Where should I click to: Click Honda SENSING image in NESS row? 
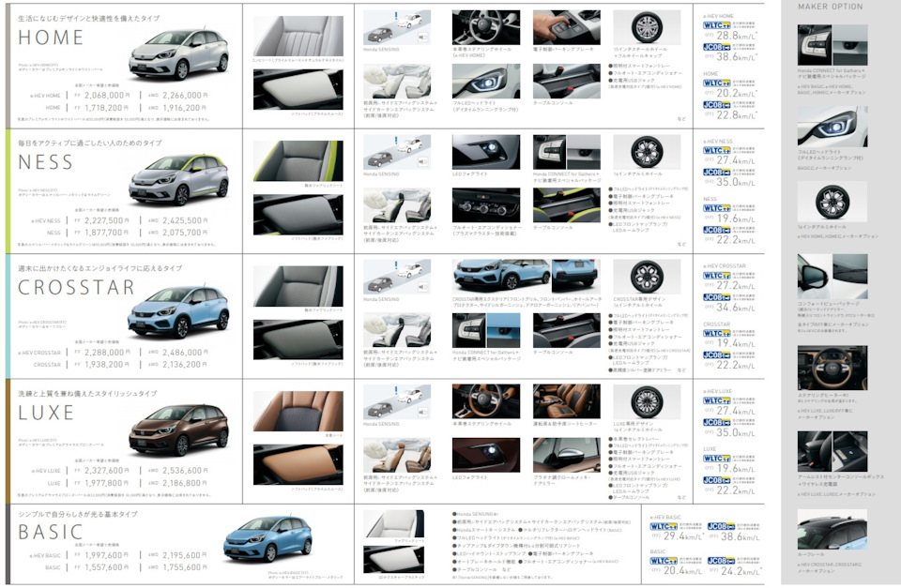396,152
